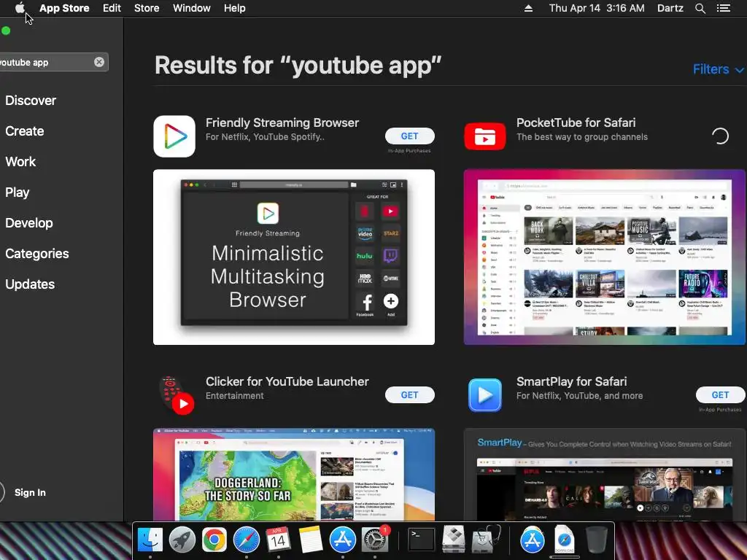Click the PocketTube download progress spinner
Image resolution: width=747 pixels, height=560 pixels.
pos(720,136)
